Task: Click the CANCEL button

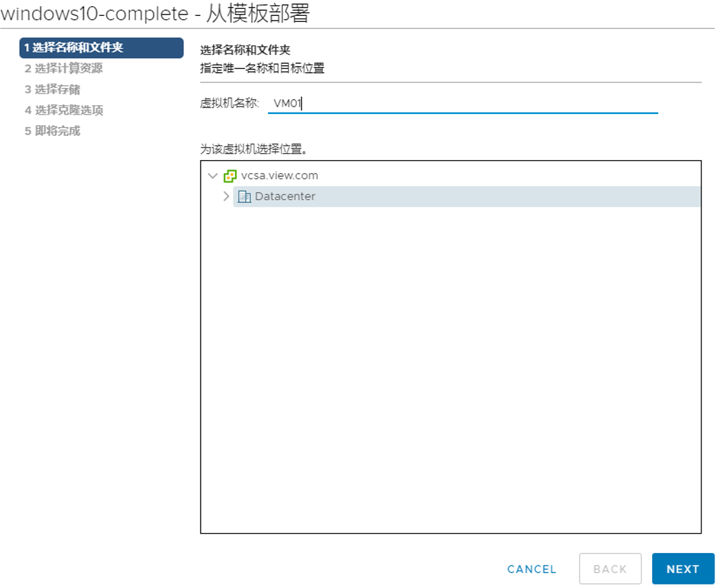Action: coord(532,569)
